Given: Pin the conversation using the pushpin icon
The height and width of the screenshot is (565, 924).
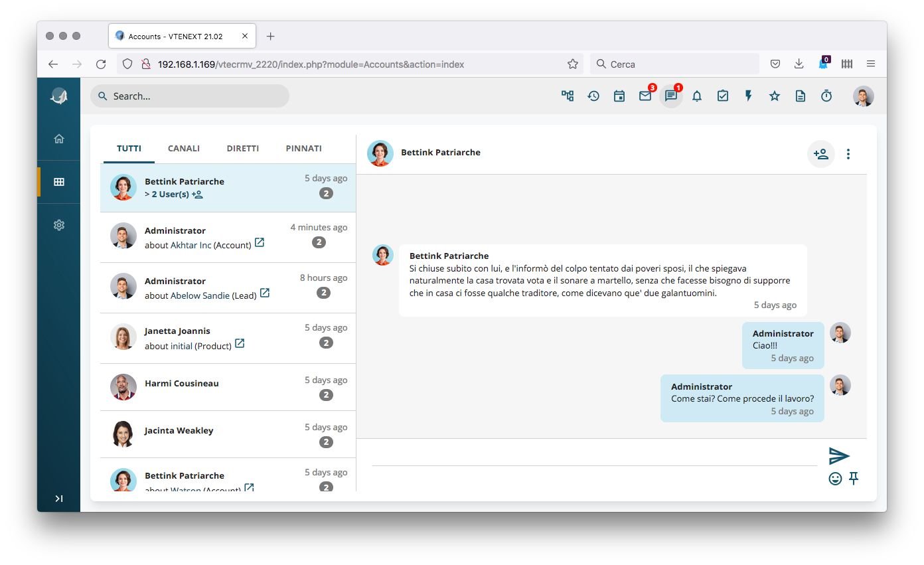Looking at the screenshot, I should click(x=854, y=478).
